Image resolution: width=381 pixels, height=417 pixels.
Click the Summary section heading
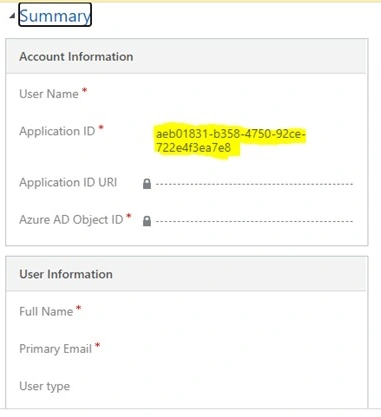[x=55, y=15]
